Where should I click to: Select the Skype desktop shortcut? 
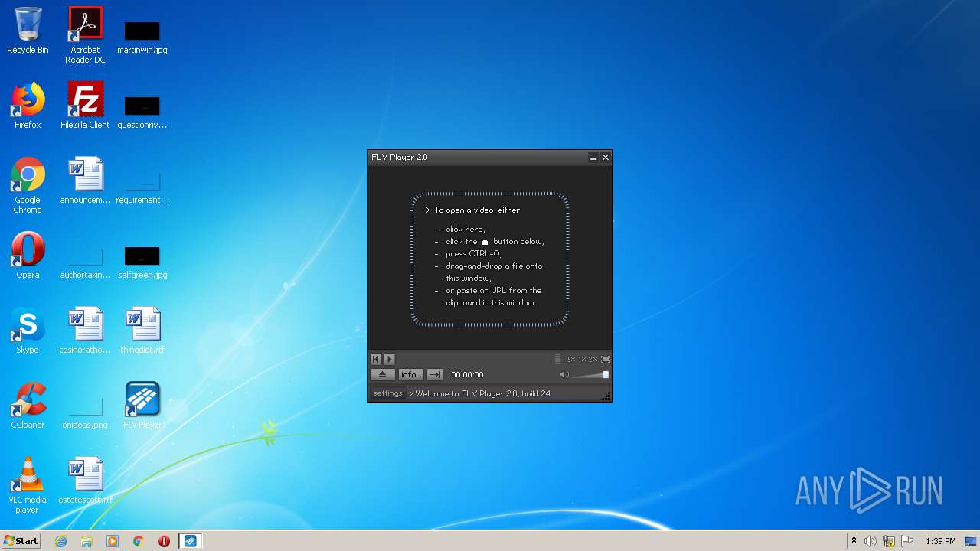click(x=28, y=331)
